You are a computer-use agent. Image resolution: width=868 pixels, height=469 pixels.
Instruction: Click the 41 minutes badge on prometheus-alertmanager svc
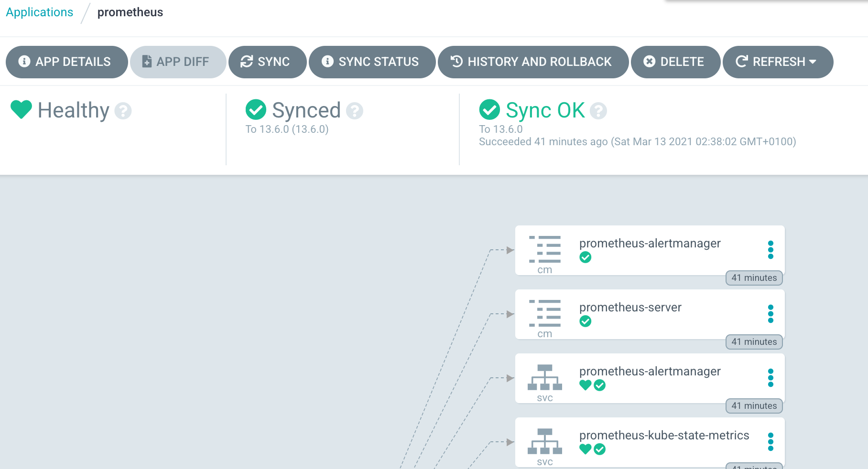tap(754, 406)
